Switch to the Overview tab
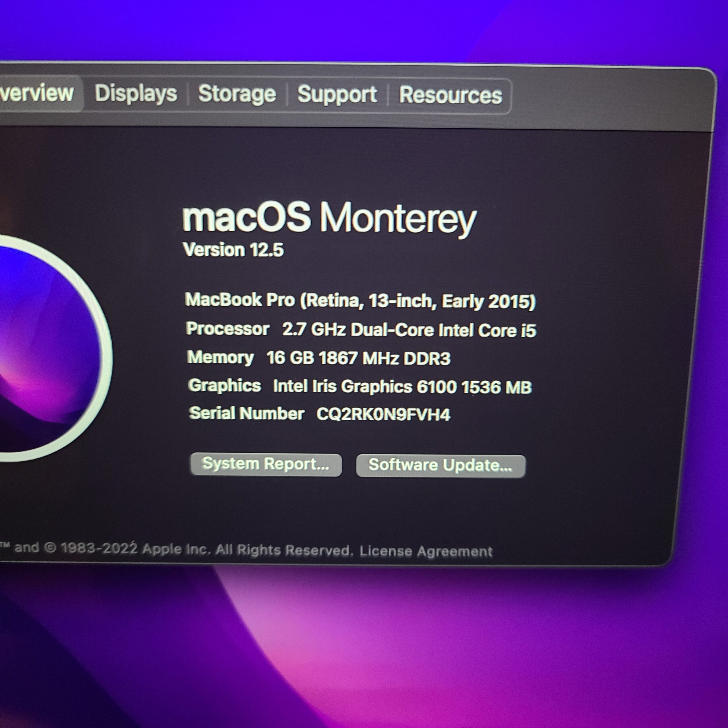Viewport: 728px width, 728px height. [x=38, y=93]
